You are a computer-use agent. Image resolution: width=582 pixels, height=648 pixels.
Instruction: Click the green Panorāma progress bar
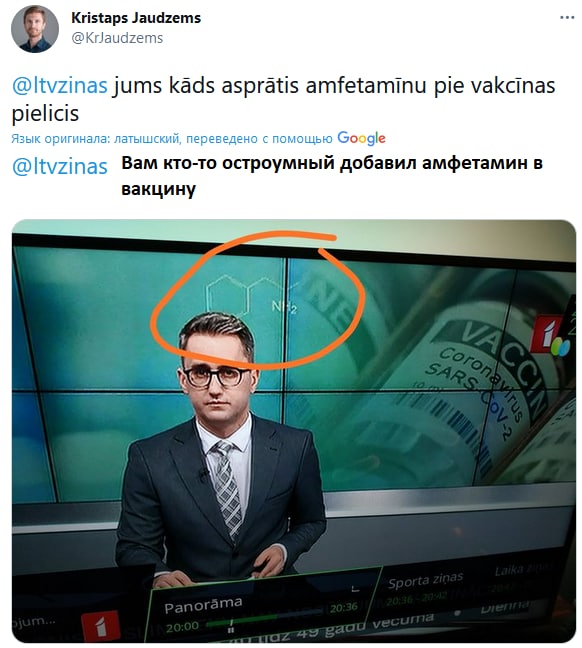click(243, 620)
